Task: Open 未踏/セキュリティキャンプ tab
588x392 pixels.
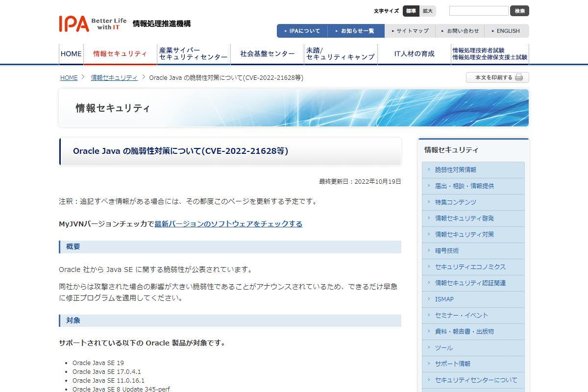Action: click(x=341, y=54)
